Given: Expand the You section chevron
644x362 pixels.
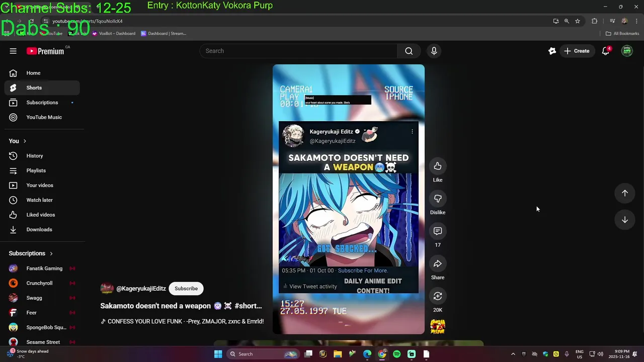Looking at the screenshot, I should pyautogui.click(x=25, y=141).
